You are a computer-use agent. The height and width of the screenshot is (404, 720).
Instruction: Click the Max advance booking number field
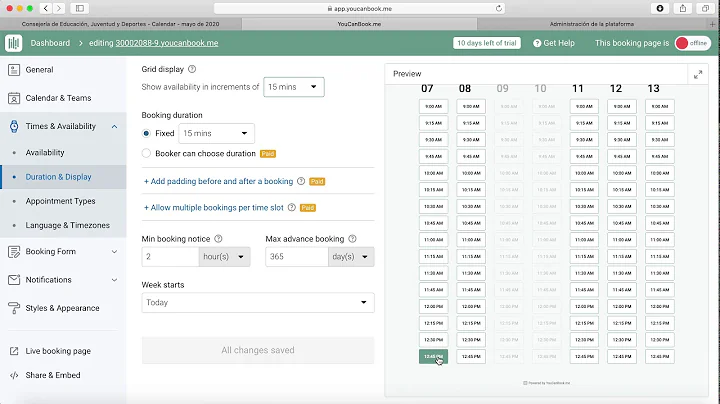point(297,257)
